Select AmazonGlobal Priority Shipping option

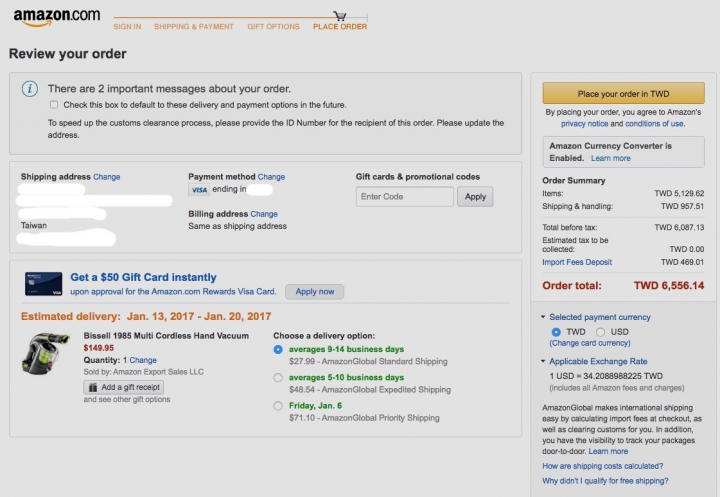[x=278, y=406]
